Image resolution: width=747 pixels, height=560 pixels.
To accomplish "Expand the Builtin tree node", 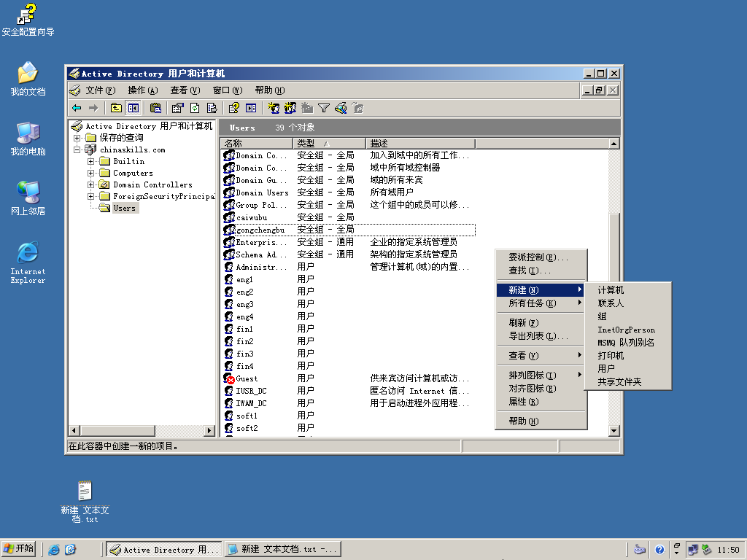I will [x=90, y=161].
